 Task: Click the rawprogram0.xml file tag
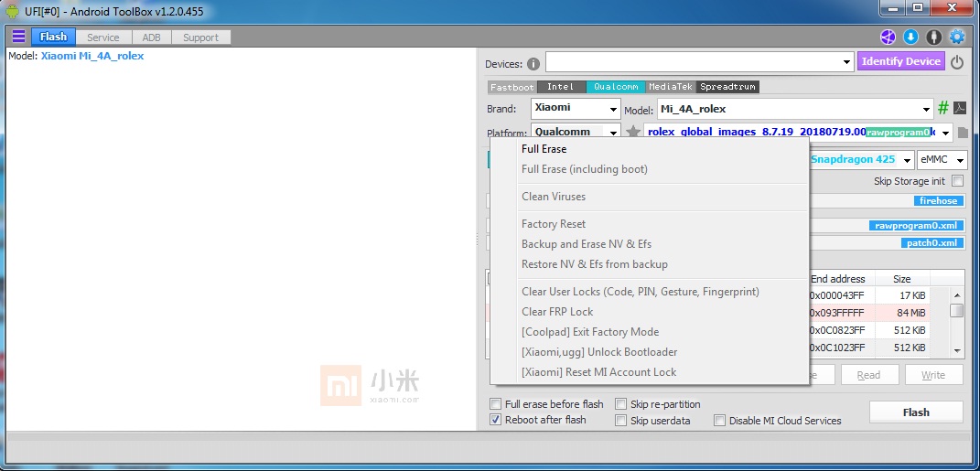coord(916,226)
